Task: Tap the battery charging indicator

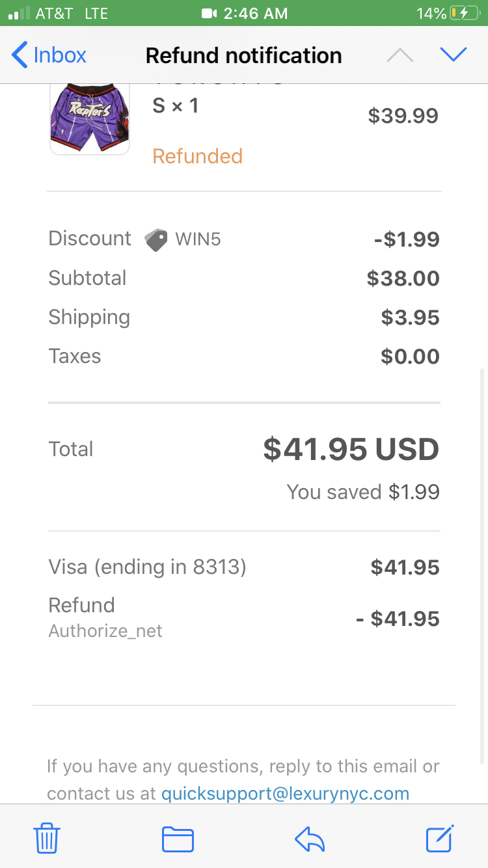Action: 464,14
